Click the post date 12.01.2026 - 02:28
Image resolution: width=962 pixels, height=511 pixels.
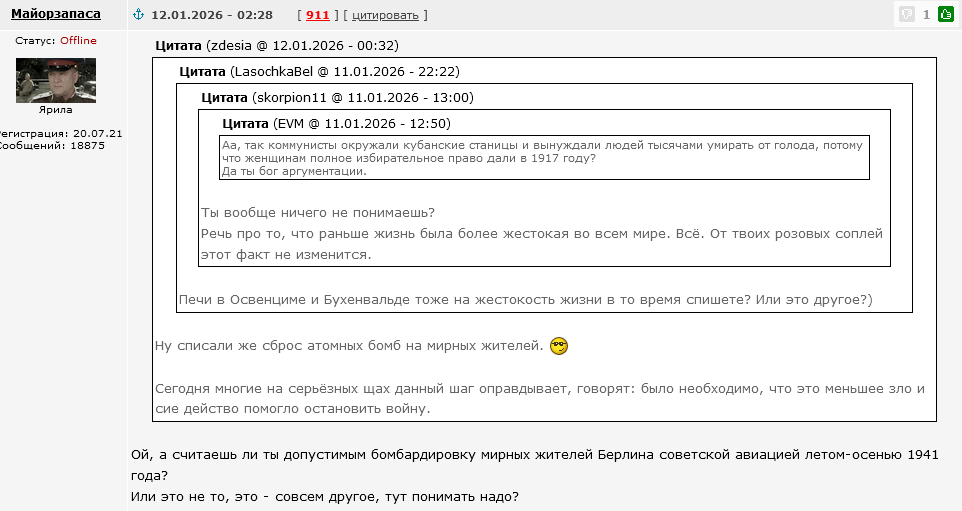click(x=212, y=15)
